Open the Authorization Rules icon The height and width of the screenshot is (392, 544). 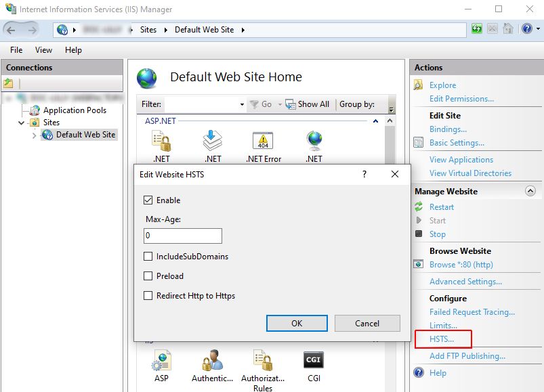pyautogui.click(x=263, y=361)
